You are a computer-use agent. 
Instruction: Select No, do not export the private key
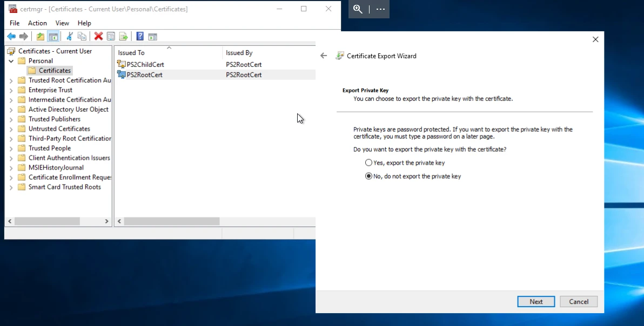(368, 176)
